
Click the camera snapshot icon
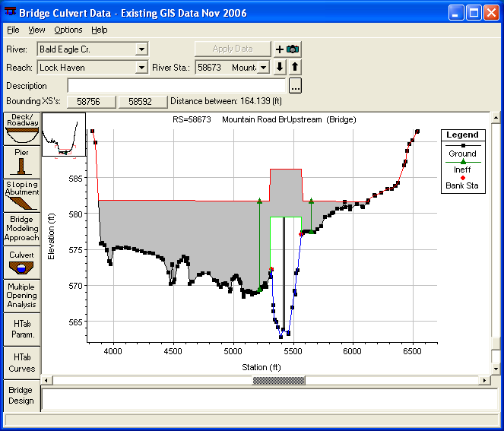pos(293,49)
